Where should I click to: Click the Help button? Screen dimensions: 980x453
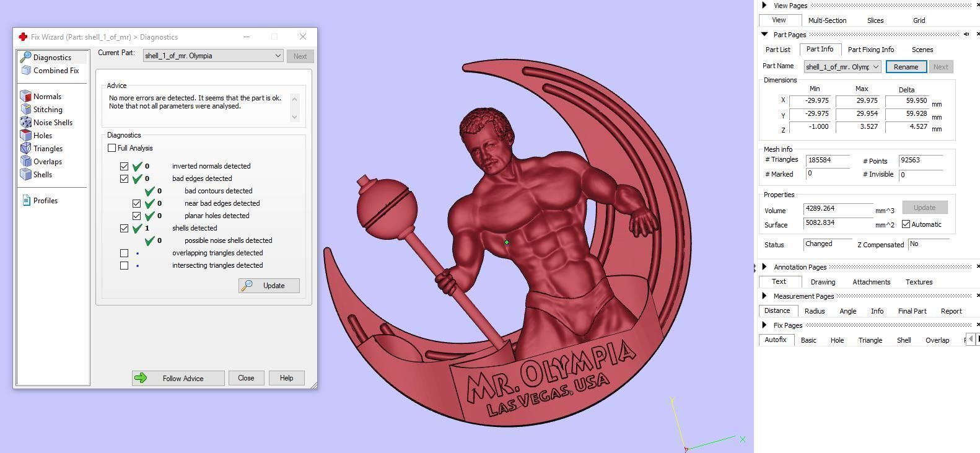286,378
